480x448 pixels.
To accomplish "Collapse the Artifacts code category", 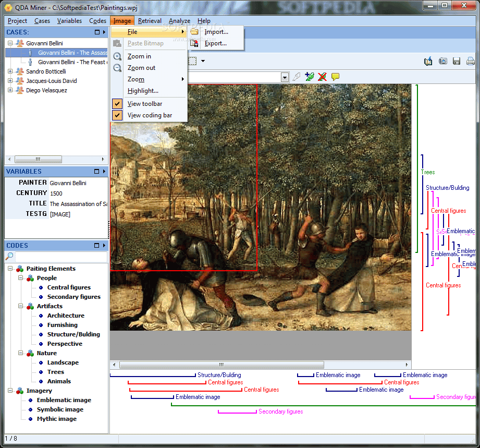I will 20,306.
